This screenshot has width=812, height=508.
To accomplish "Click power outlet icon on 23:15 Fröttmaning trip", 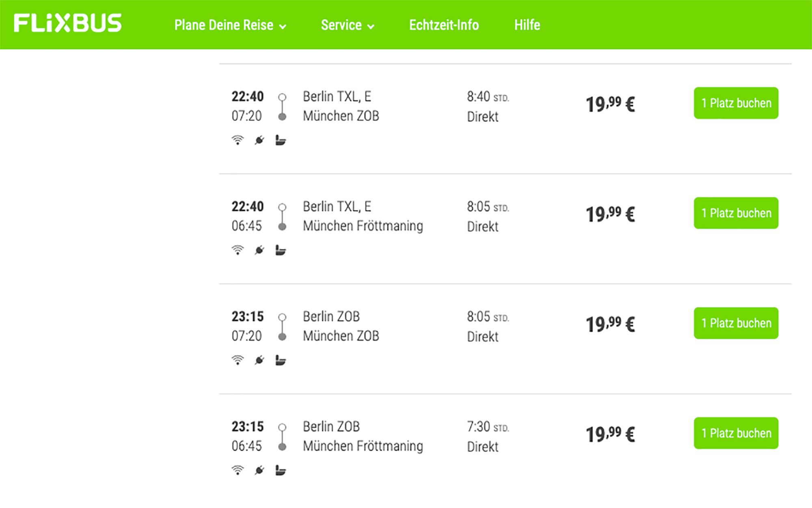I will 259,470.
